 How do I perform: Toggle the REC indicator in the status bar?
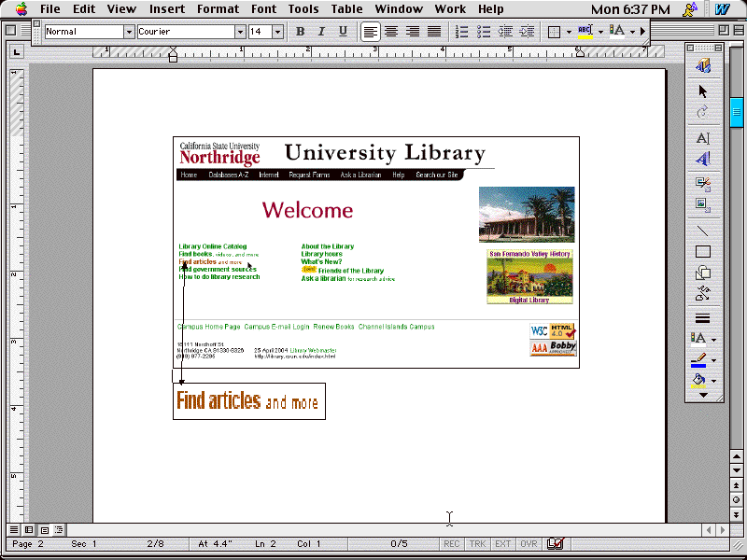point(452,544)
